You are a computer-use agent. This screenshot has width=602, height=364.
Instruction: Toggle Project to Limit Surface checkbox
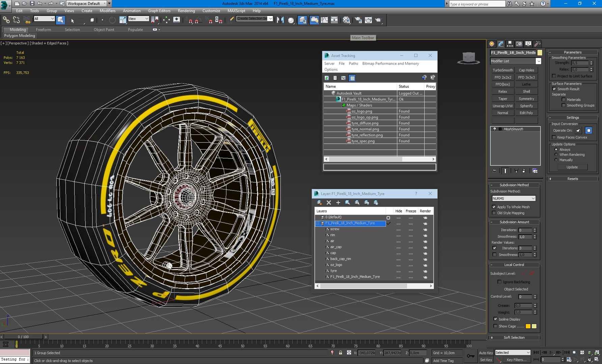click(x=554, y=76)
